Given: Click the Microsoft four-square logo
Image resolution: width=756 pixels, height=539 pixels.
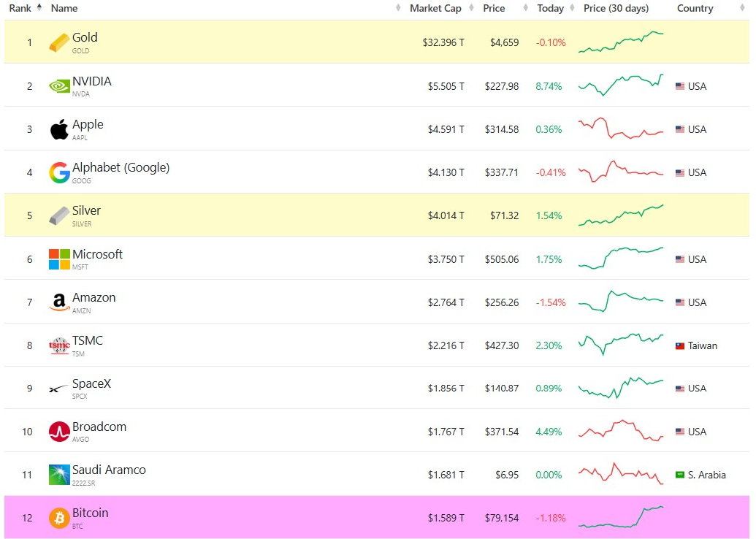Looking at the screenshot, I should (59, 259).
